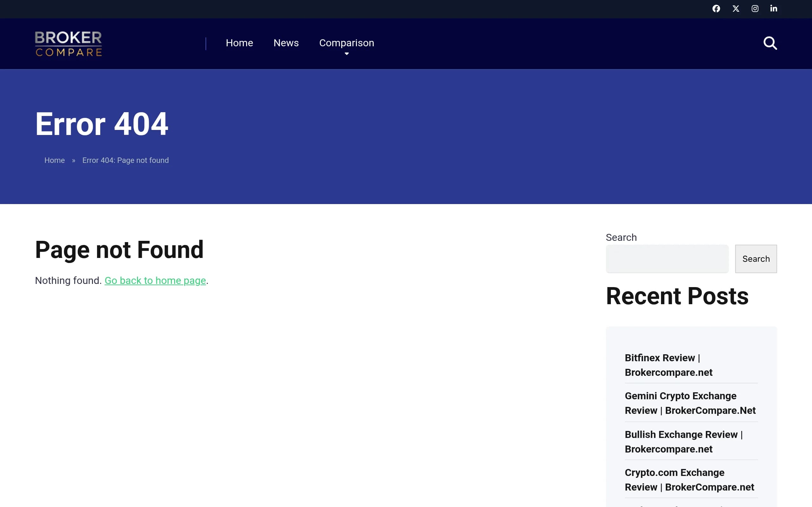
Task: Focus the sidebar search input field
Action: pyautogui.click(x=667, y=259)
